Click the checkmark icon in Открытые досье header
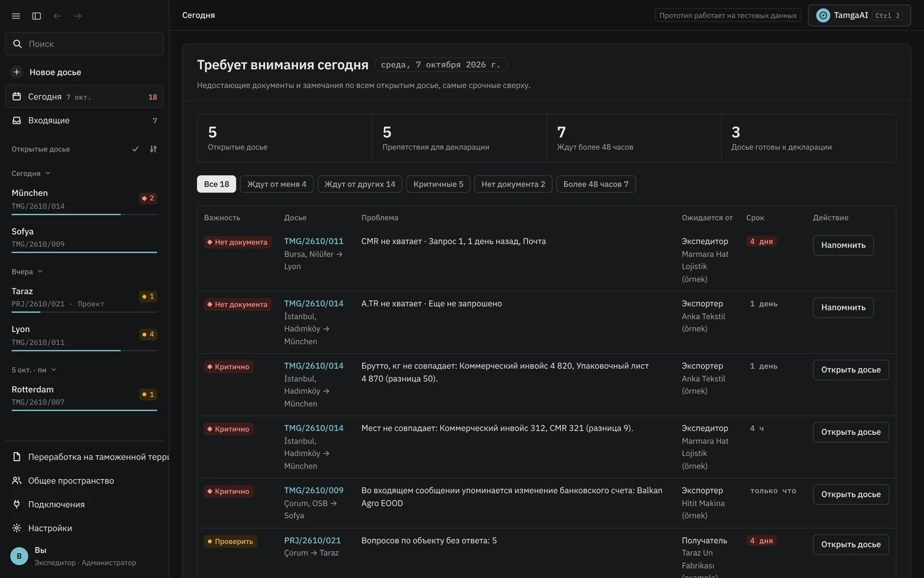The width and height of the screenshot is (924, 578). [x=135, y=149]
